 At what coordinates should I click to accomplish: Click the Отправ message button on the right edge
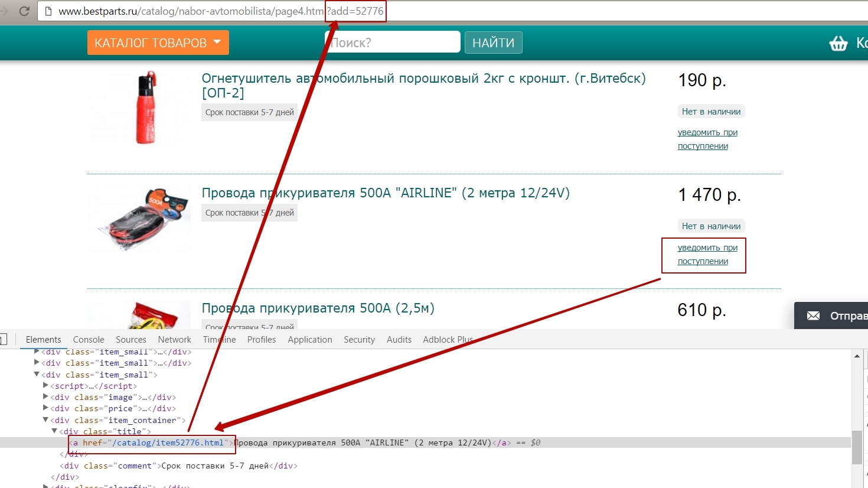coord(831,315)
